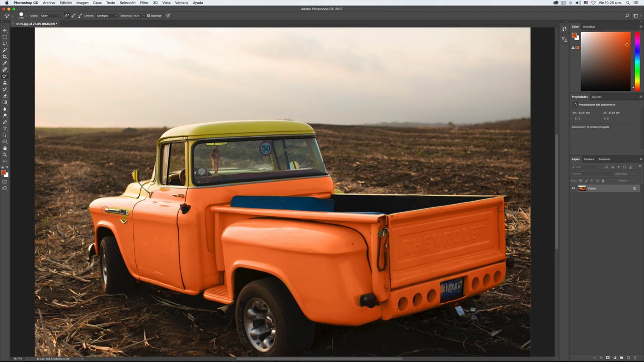
Task: Switch to the Canales tab
Action: [589, 159]
